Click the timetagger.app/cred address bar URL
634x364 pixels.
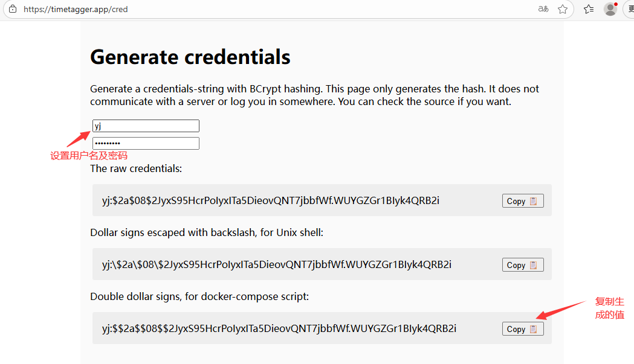pos(76,9)
